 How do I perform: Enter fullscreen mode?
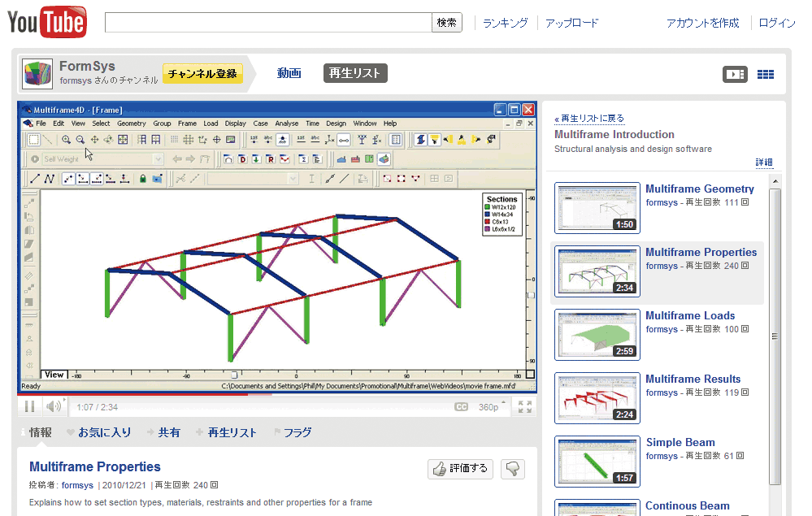pos(524,407)
